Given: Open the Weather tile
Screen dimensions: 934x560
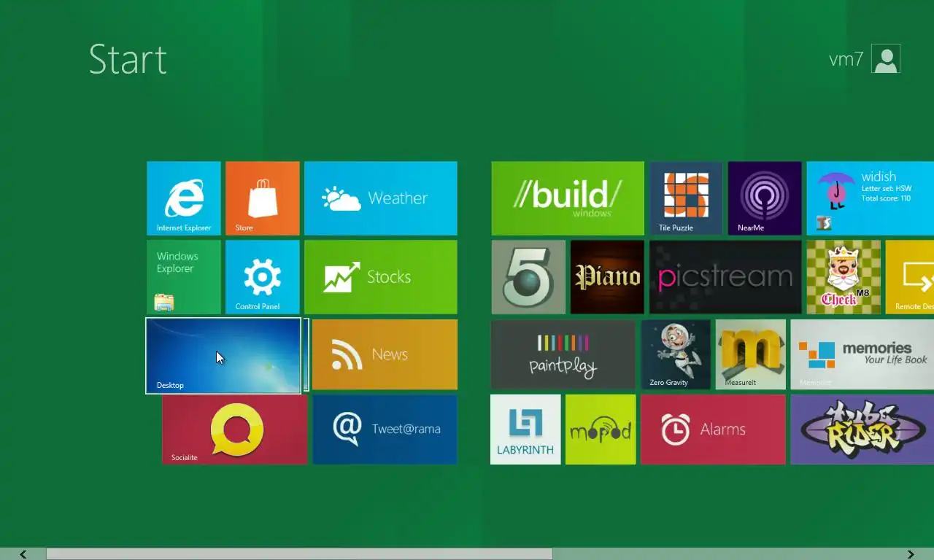Looking at the screenshot, I should pyautogui.click(x=381, y=198).
